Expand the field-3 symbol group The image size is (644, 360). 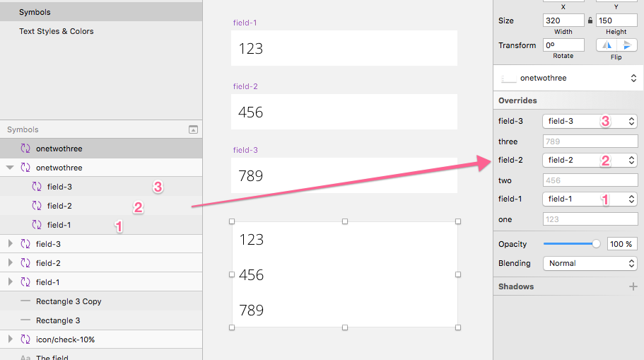10,244
